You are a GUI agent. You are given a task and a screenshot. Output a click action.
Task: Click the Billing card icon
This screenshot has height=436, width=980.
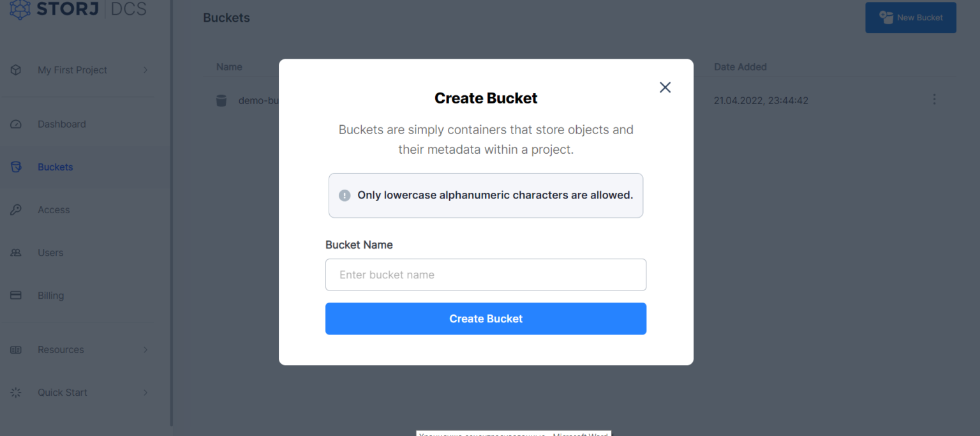pyautogui.click(x=16, y=295)
